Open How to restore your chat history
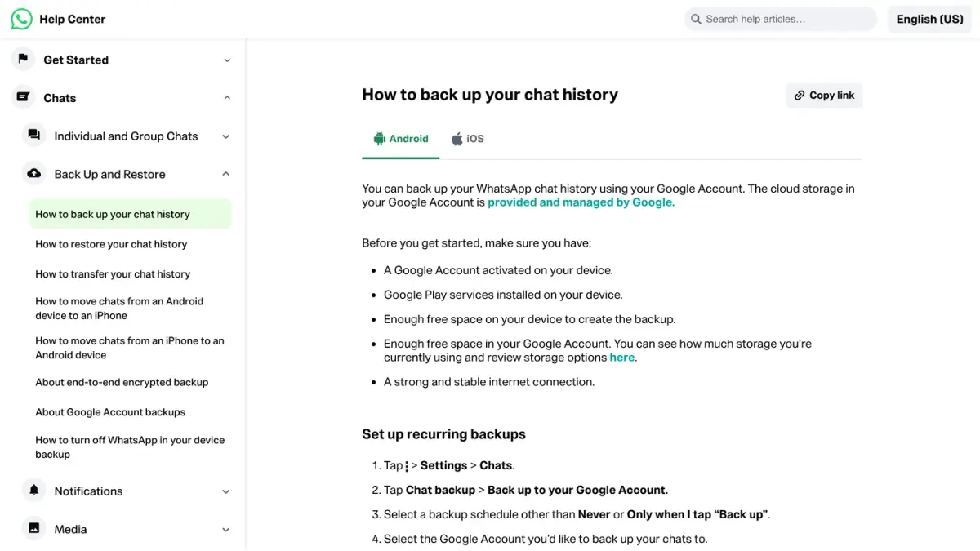The width and height of the screenshot is (980, 551). pyautogui.click(x=111, y=244)
